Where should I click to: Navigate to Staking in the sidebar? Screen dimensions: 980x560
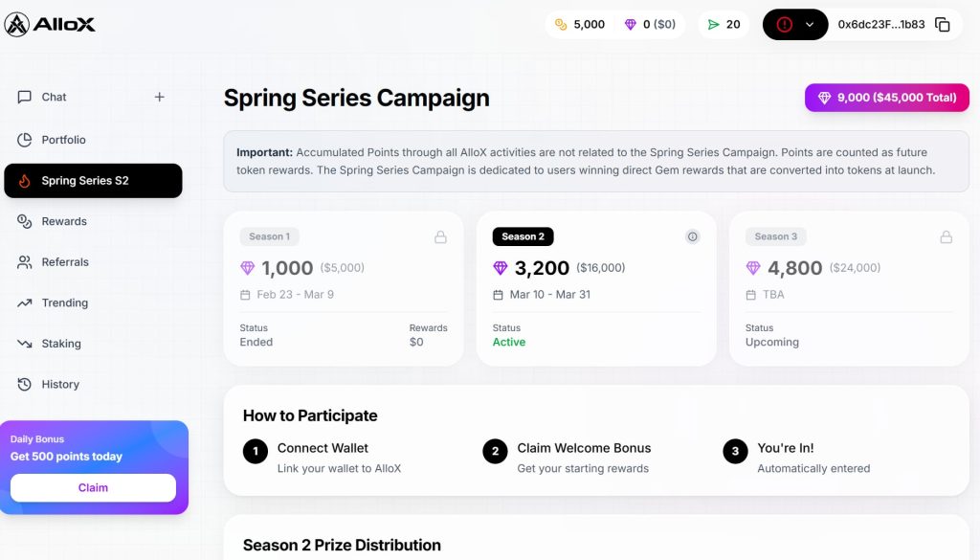pos(60,344)
